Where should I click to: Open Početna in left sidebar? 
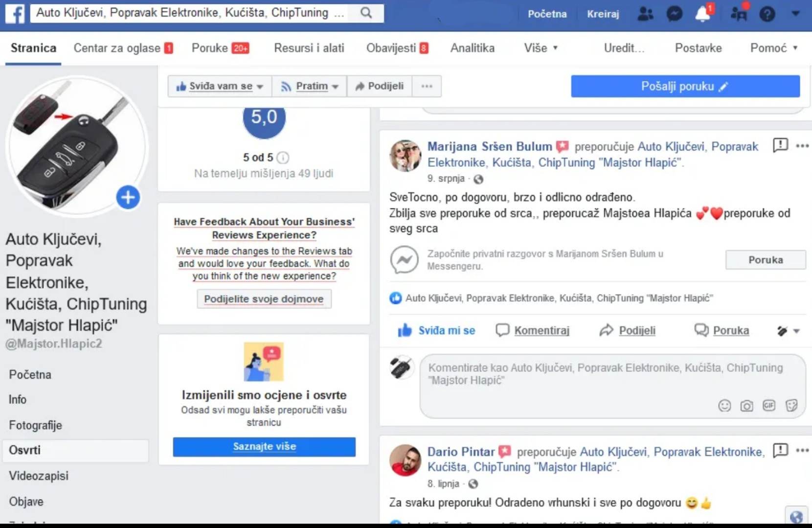(x=30, y=375)
